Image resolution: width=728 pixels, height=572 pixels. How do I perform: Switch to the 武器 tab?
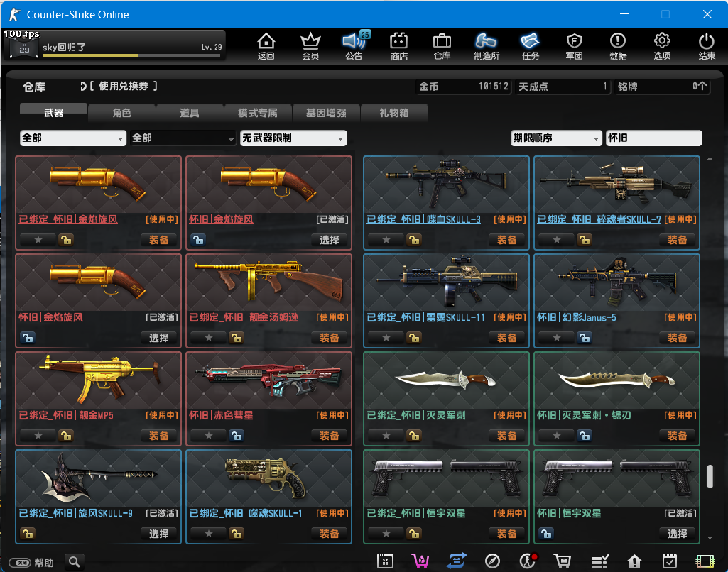[53, 113]
